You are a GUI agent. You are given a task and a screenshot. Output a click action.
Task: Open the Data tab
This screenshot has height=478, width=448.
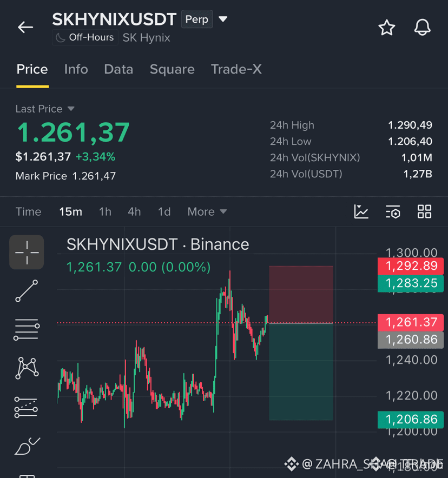click(x=118, y=69)
